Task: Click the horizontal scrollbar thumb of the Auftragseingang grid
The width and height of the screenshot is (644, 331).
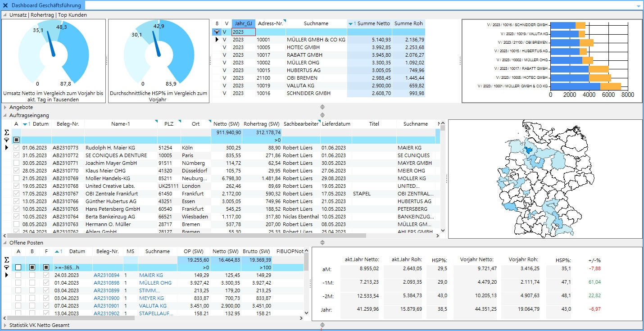Action: pyautogui.click(x=187, y=236)
